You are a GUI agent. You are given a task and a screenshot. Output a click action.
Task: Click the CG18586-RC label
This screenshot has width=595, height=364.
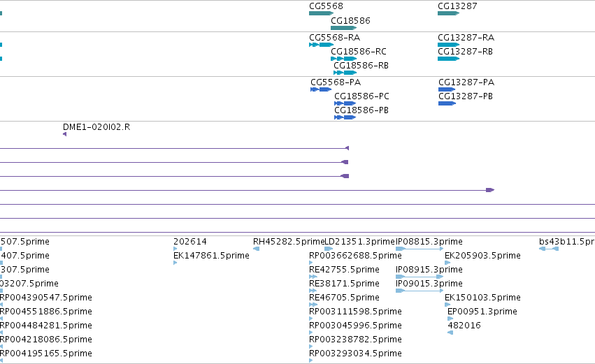click(x=359, y=52)
